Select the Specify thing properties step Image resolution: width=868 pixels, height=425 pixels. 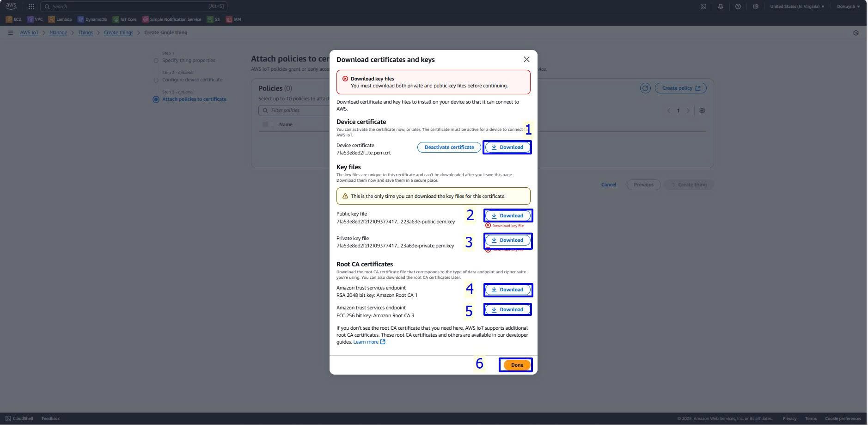tap(189, 61)
